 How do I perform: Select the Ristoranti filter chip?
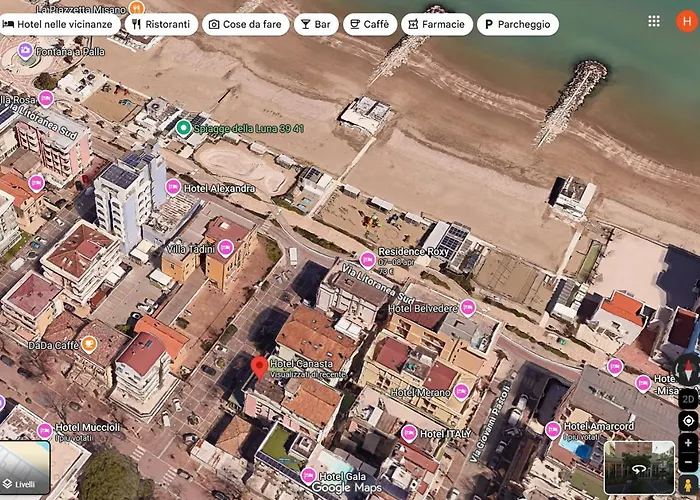(161, 24)
